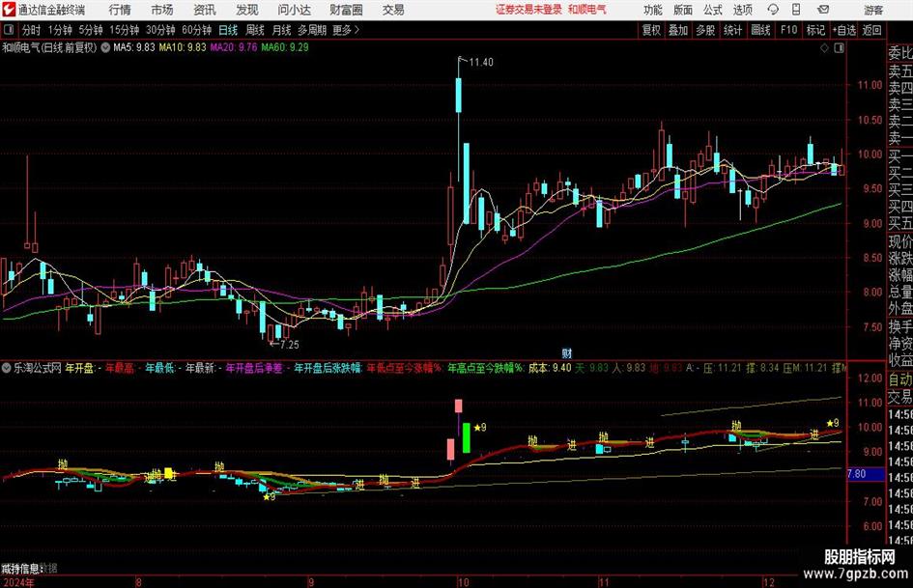This screenshot has width=913, height=588.
Task: Toggle the left panel icon beside 分时
Action: (x=9, y=30)
